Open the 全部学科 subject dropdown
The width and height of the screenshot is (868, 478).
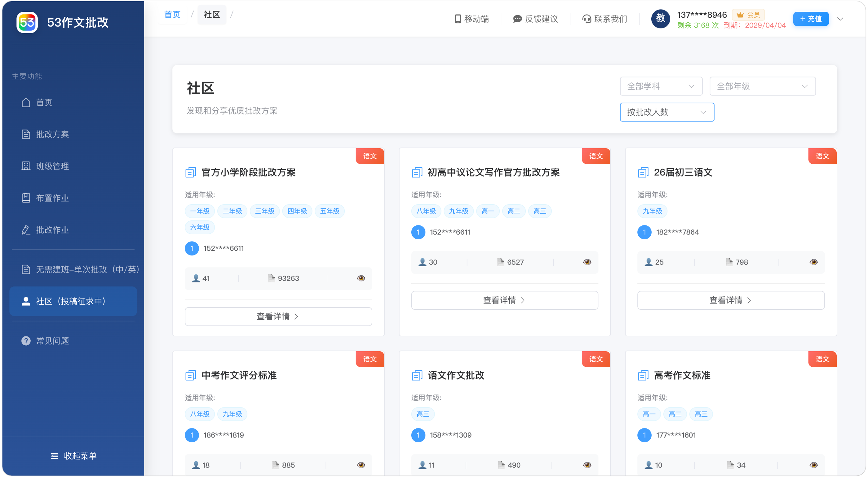tap(661, 86)
